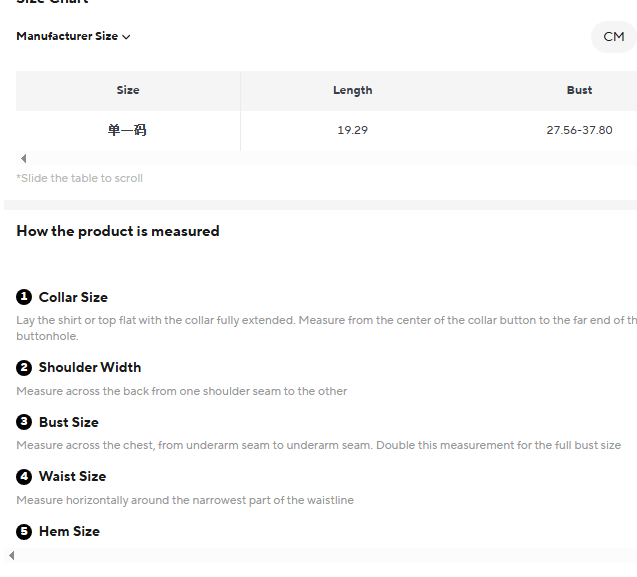
Task: Select the Length column header
Action: [353, 90]
